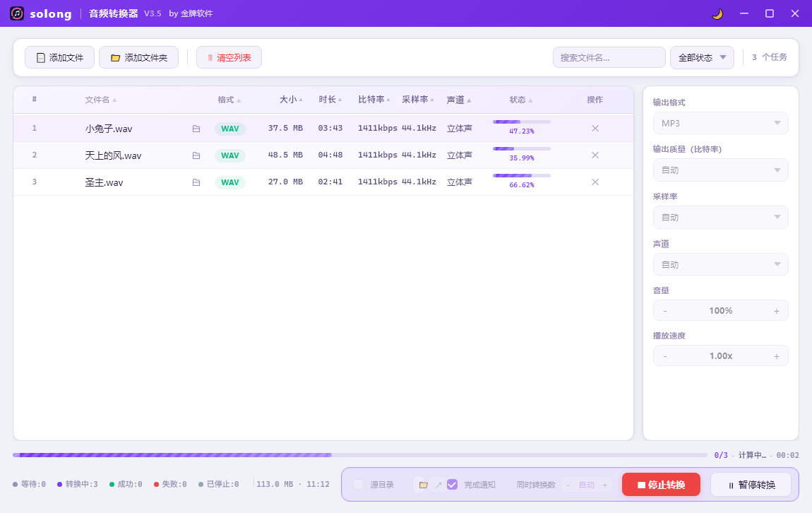Remove 小兔子.wav from the task list
The width and height of the screenshot is (812, 513).
pos(595,128)
